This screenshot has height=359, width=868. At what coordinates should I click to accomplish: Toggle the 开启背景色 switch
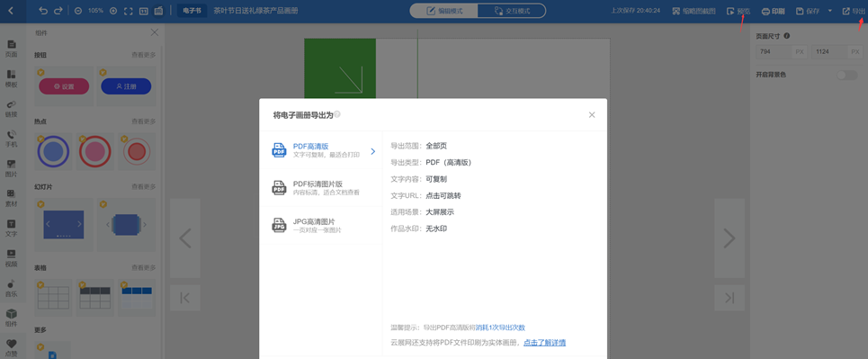click(x=847, y=75)
